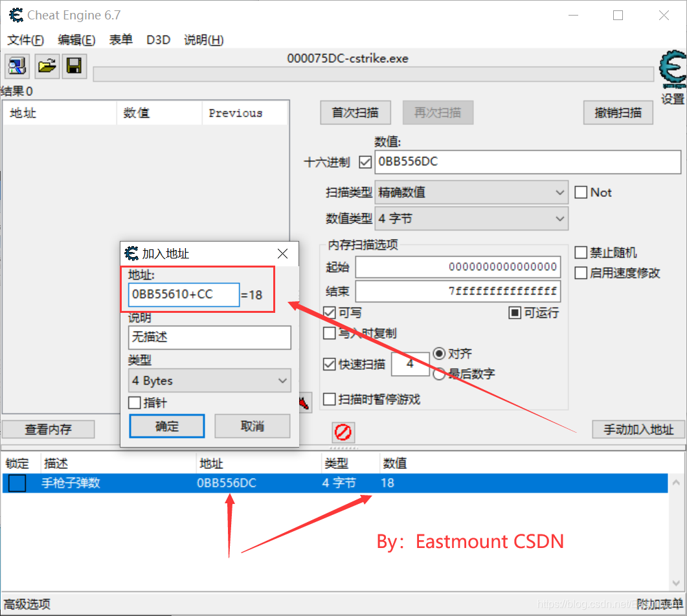Confirm with the 确定 button
The image size is (687, 616).
(167, 426)
